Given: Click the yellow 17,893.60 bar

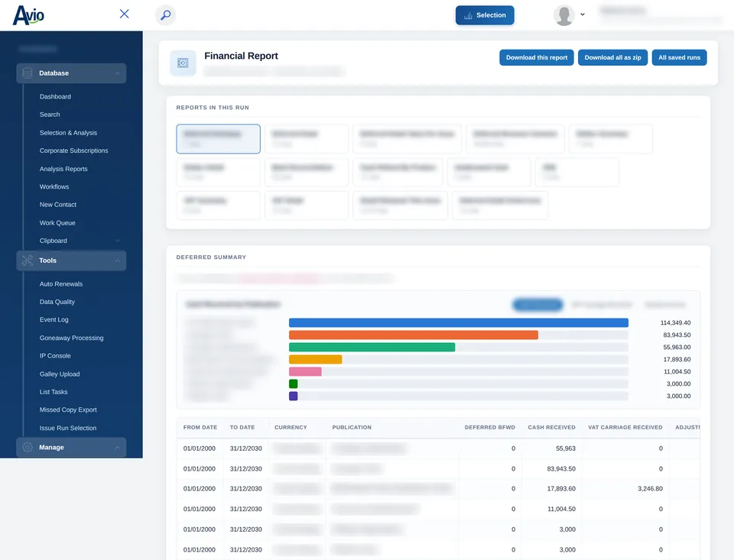Looking at the screenshot, I should click(315, 359).
